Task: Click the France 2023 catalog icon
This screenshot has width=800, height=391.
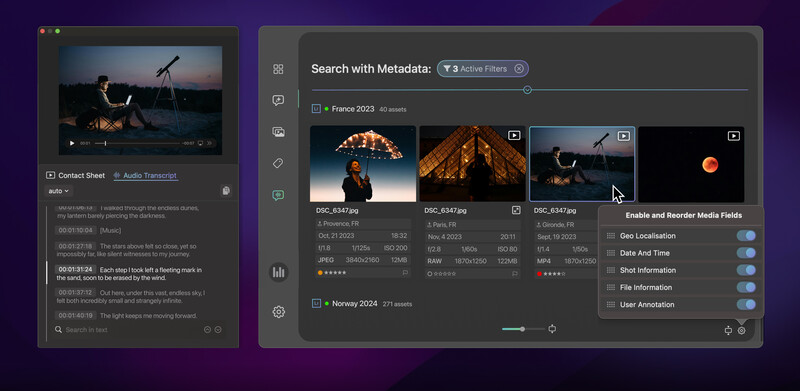Action: 316,109
